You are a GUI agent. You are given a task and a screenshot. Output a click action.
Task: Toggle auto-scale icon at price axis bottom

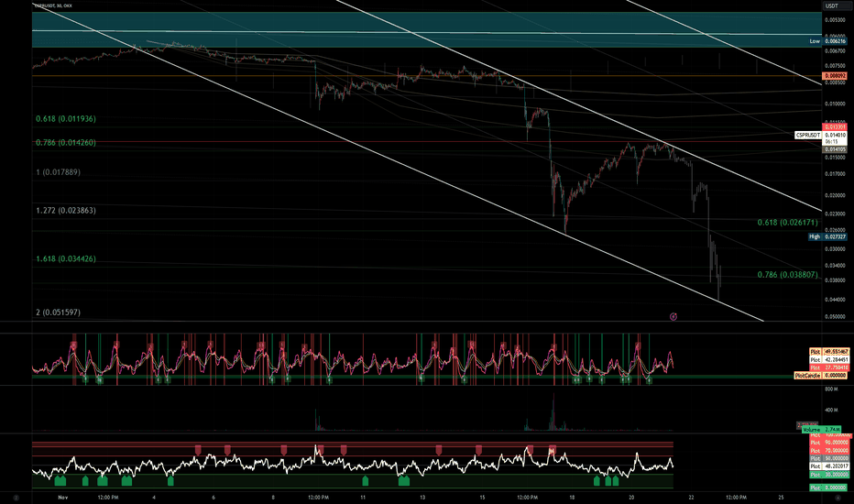[x=838, y=498]
